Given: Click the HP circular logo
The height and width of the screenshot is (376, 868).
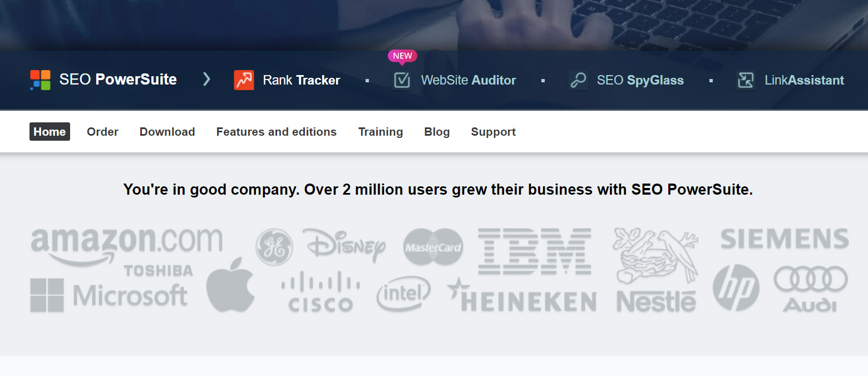Looking at the screenshot, I should point(736,288).
